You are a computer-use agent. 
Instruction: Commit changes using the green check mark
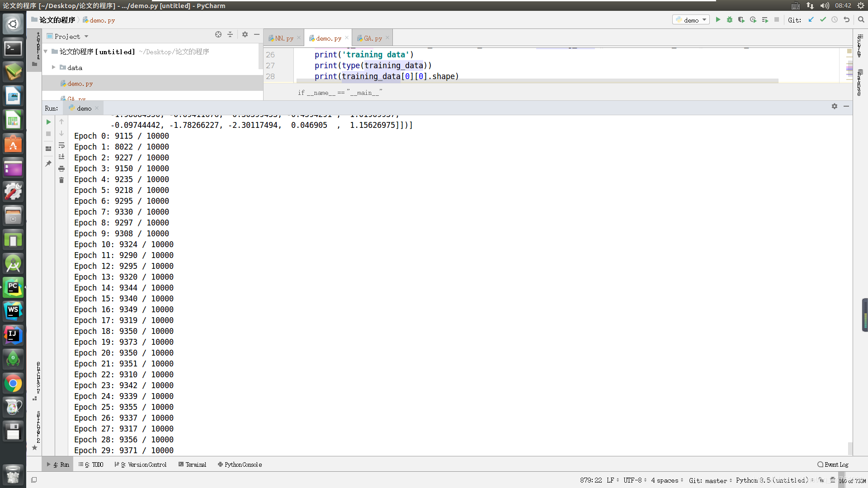[x=823, y=20]
